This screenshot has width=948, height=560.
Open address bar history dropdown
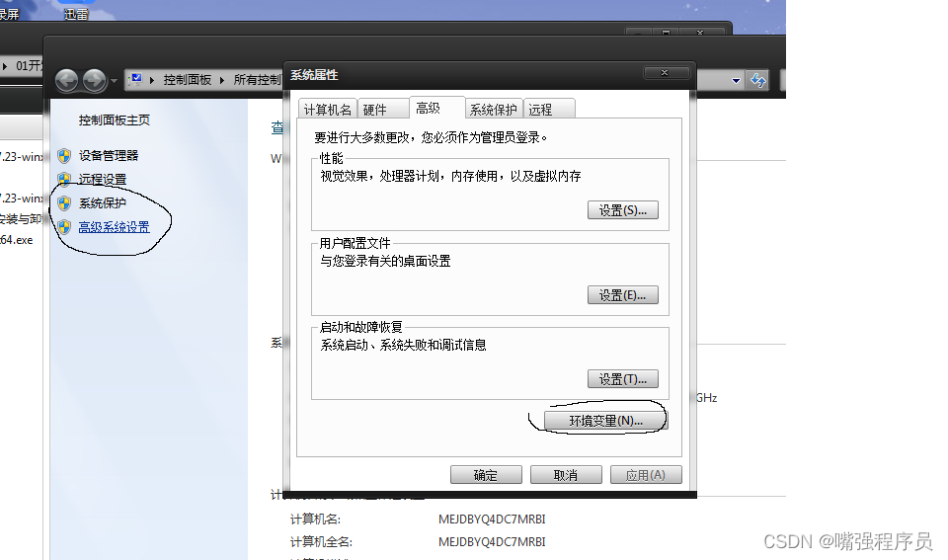pos(736,80)
